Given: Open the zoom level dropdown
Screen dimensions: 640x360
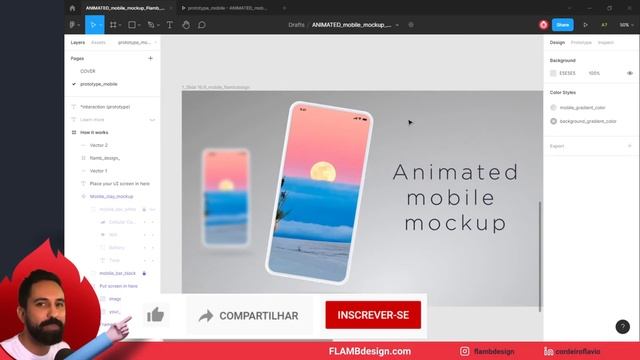Looking at the screenshot, I should tap(627, 25).
